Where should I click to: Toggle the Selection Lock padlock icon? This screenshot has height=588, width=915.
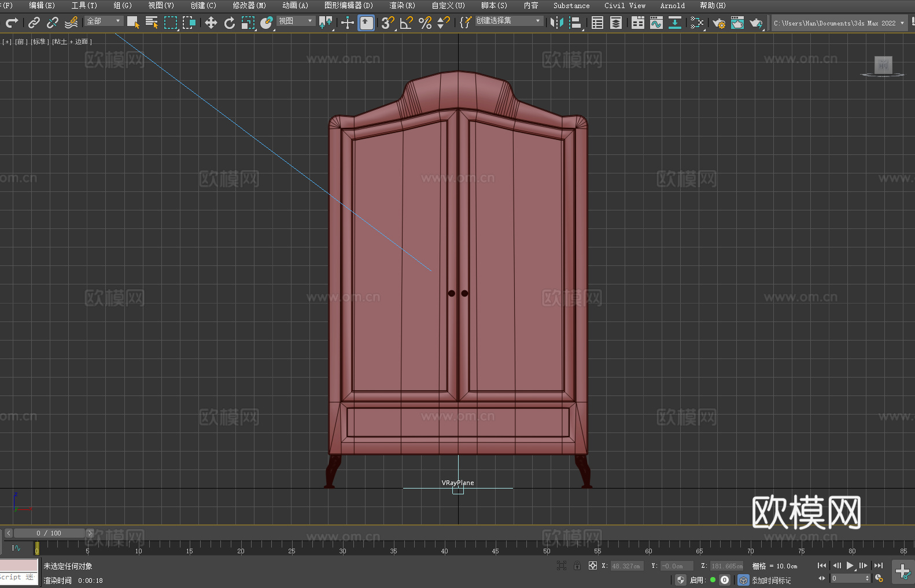pyautogui.click(x=577, y=565)
